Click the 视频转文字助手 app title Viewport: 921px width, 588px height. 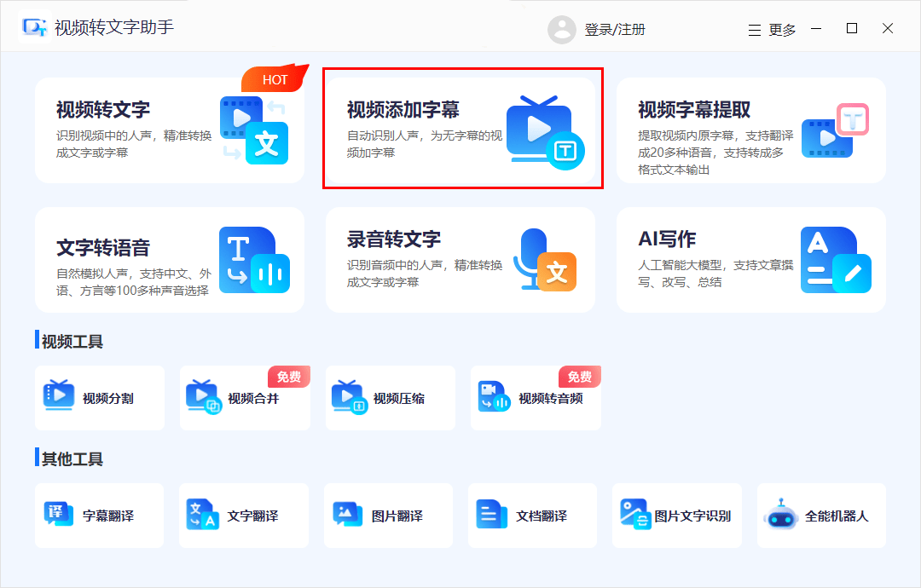pyautogui.click(x=114, y=27)
